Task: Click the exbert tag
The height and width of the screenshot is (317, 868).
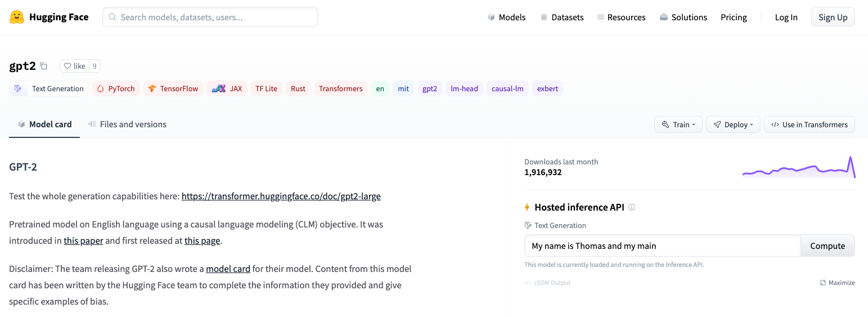Action: pyautogui.click(x=547, y=88)
